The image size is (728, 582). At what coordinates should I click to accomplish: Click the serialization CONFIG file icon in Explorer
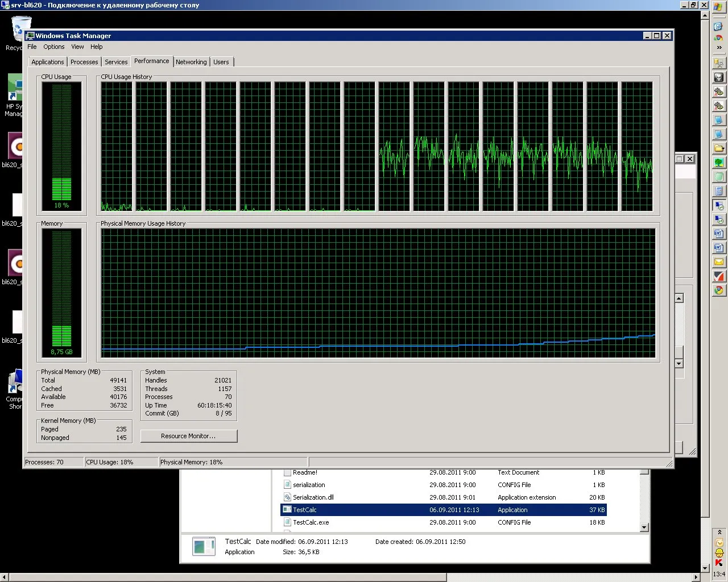coord(287,485)
